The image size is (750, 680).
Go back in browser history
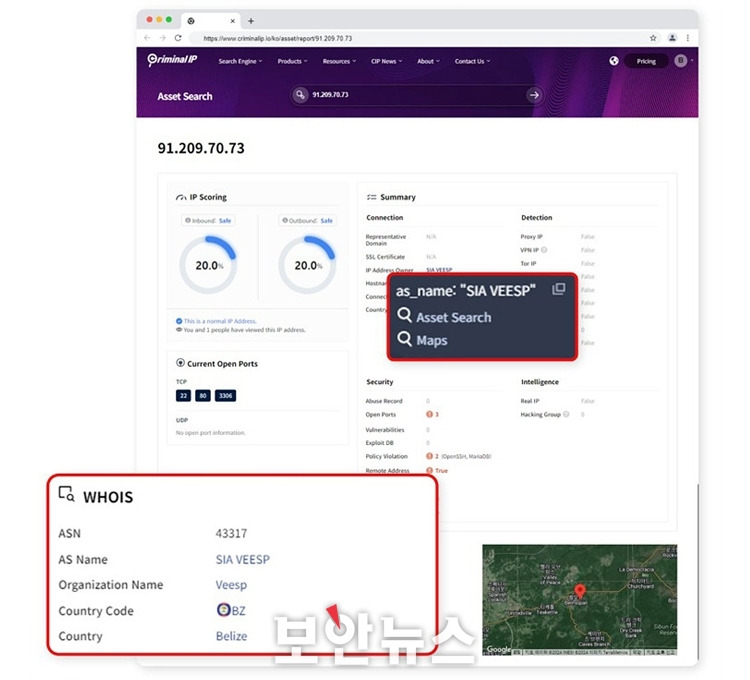[x=147, y=38]
